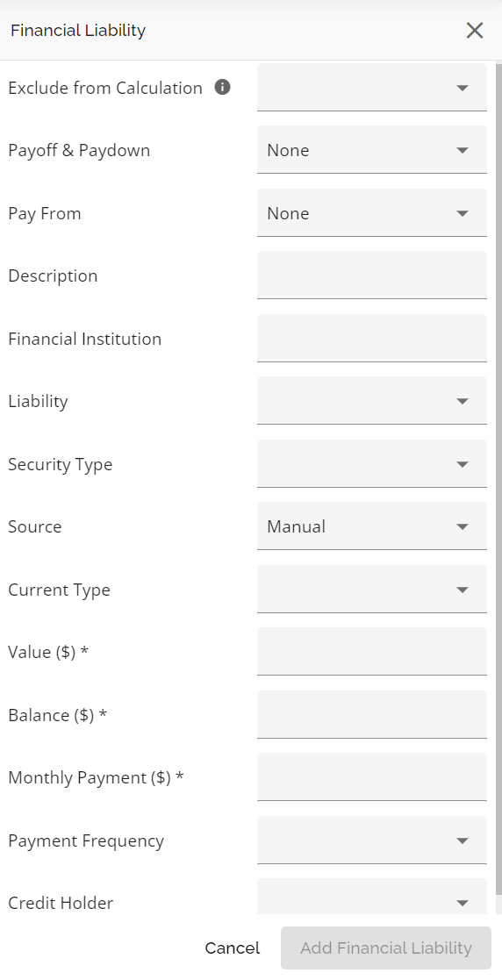502x980 pixels.
Task: Close the Financial Liability dialog
Action: (x=475, y=30)
